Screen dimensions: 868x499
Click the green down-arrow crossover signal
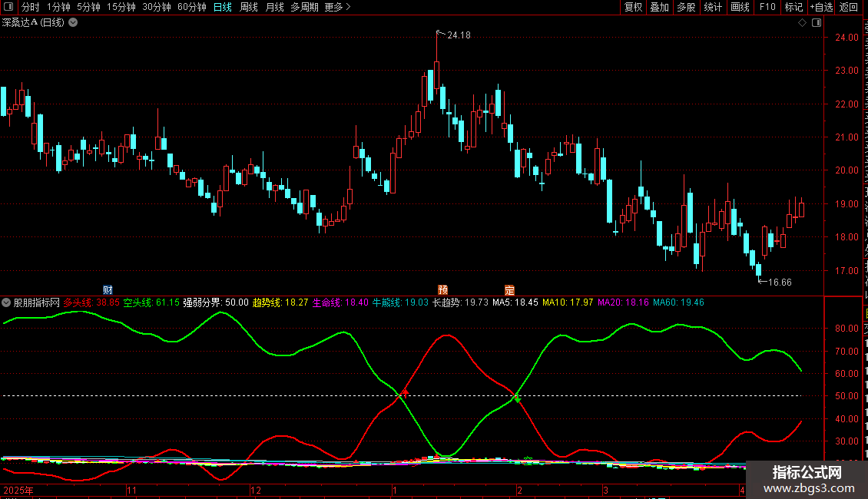pos(517,399)
